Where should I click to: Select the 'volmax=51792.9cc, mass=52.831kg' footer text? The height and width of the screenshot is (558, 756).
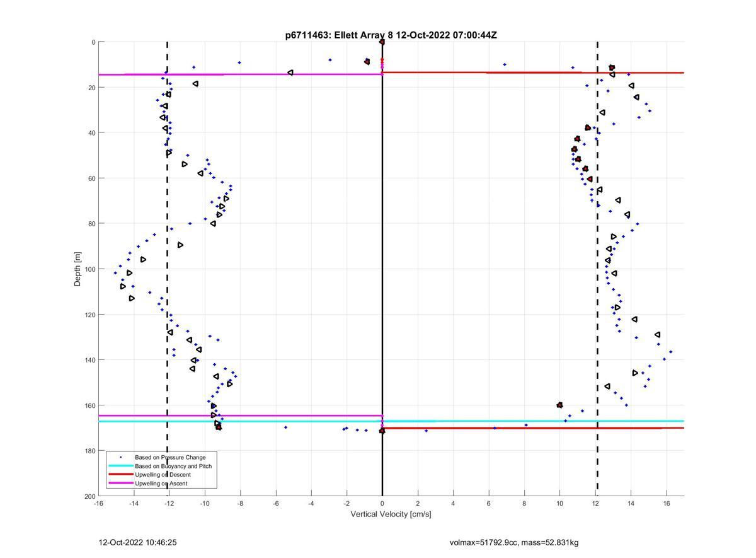(514, 542)
